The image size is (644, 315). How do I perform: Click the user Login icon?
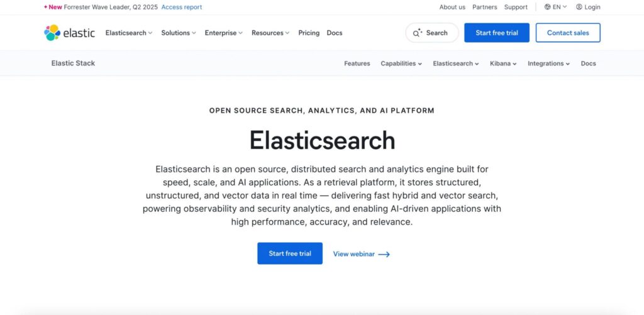pyautogui.click(x=579, y=7)
